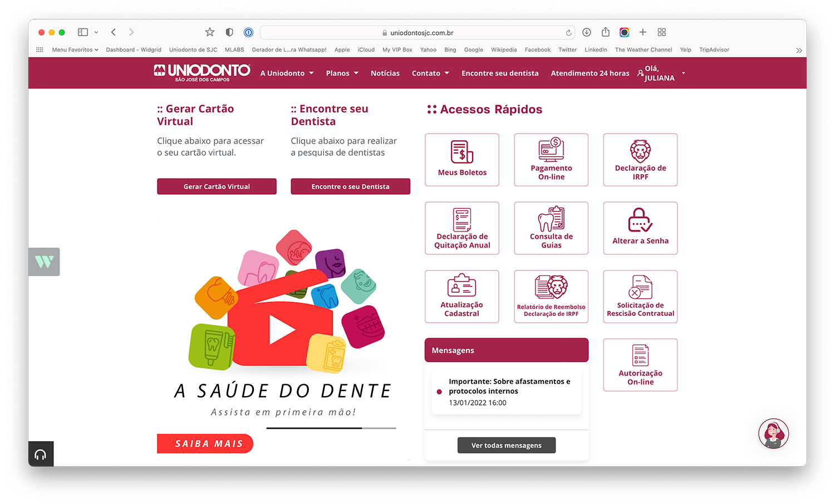The width and height of the screenshot is (835, 504).
Task: Click the Safari address bar
Action: tap(417, 33)
